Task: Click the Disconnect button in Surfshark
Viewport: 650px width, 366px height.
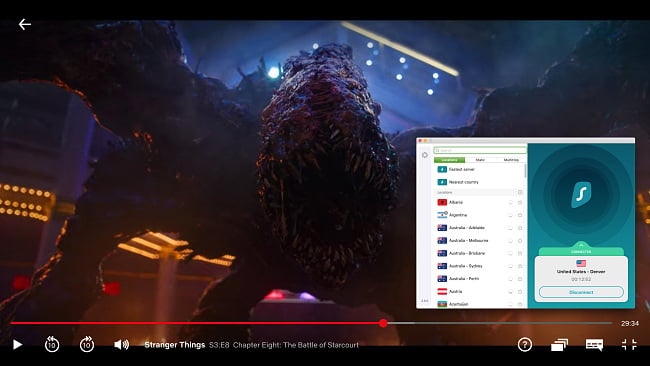Action: 581,292
